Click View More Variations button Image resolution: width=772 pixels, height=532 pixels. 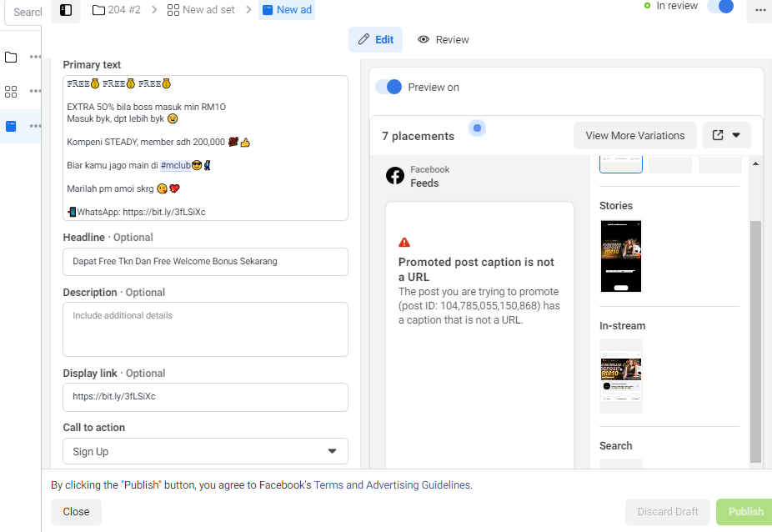(635, 135)
